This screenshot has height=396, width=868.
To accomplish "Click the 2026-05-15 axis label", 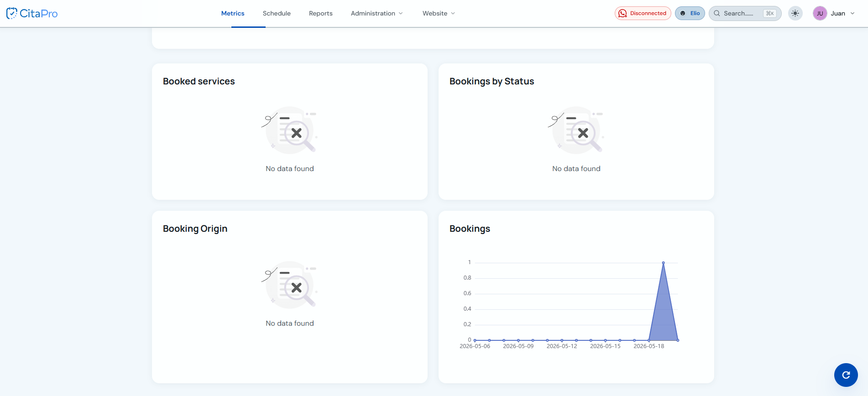I will pyautogui.click(x=605, y=346).
